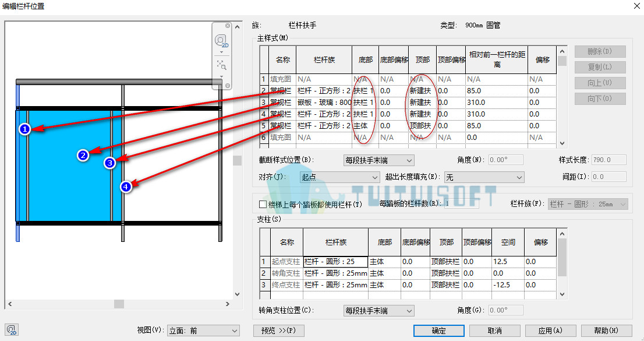Click 起点支柱 空间 cell 12.5
The height and width of the screenshot is (341, 644).
508,262
